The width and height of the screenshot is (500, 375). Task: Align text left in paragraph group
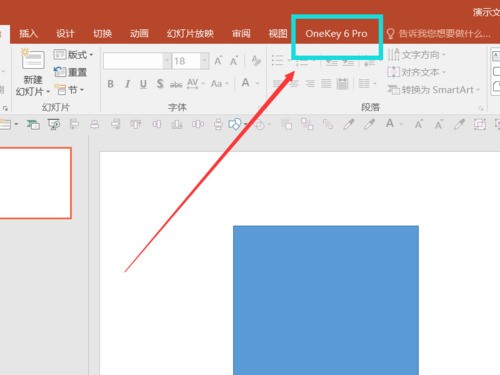click(277, 83)
